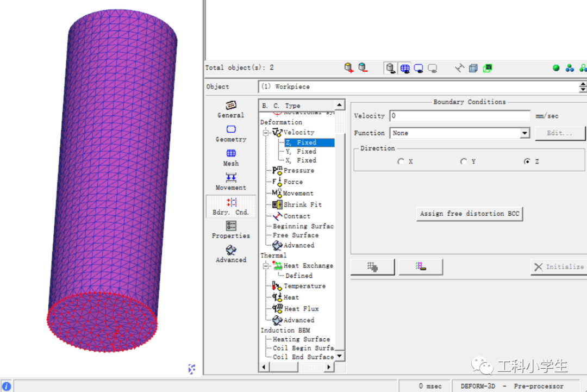Screen dimensions: 587x392
Task: Click the blue rounded-rectangle display icon
Action: point(419,69)
